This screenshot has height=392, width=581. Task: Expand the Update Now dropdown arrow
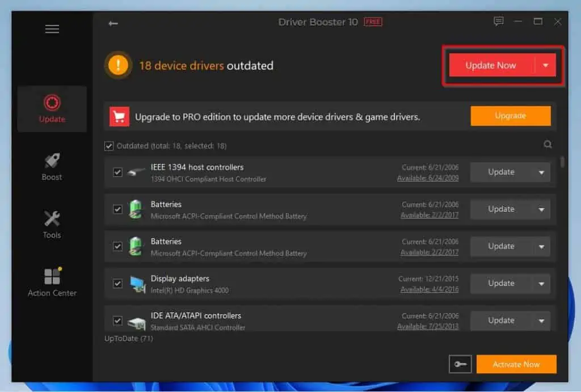546,65
